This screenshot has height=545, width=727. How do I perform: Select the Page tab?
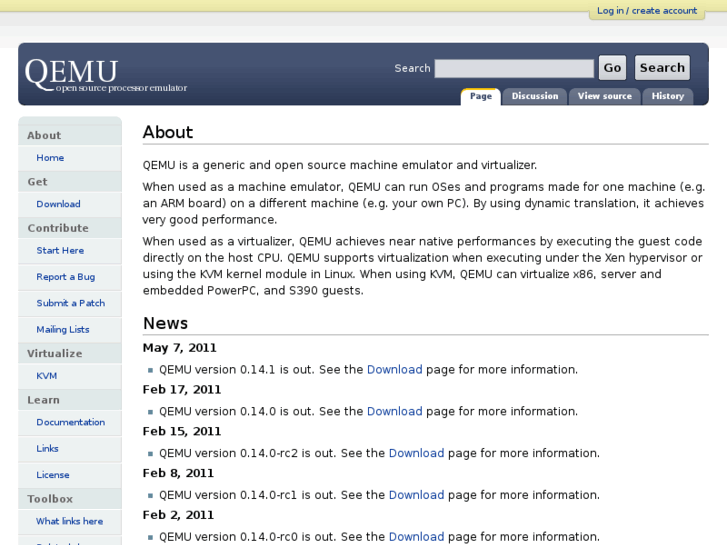click(480, 96)
